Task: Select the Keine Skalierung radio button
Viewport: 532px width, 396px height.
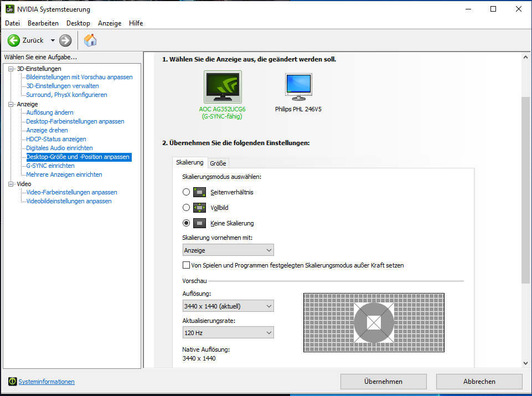Action: click(186, 223)
